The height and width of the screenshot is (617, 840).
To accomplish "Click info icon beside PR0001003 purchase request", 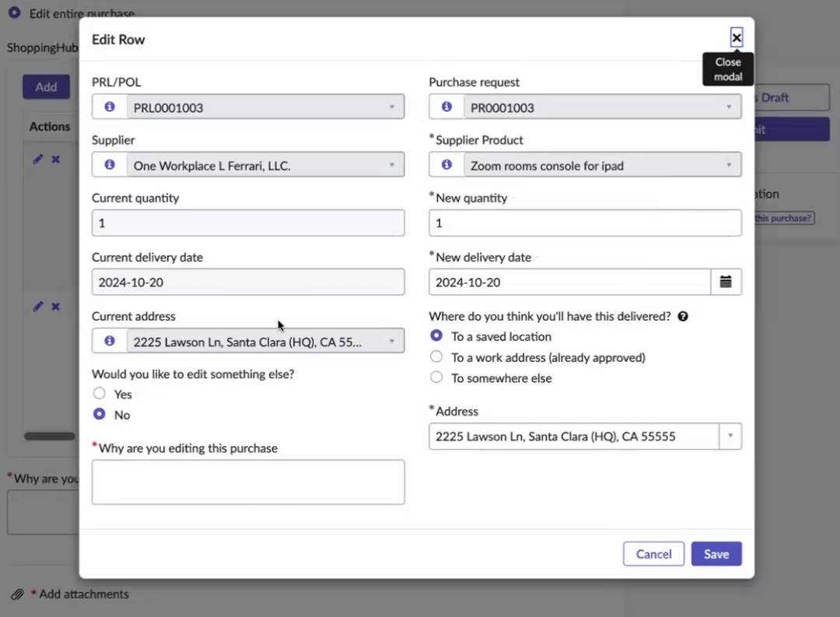I will [446, 107].
